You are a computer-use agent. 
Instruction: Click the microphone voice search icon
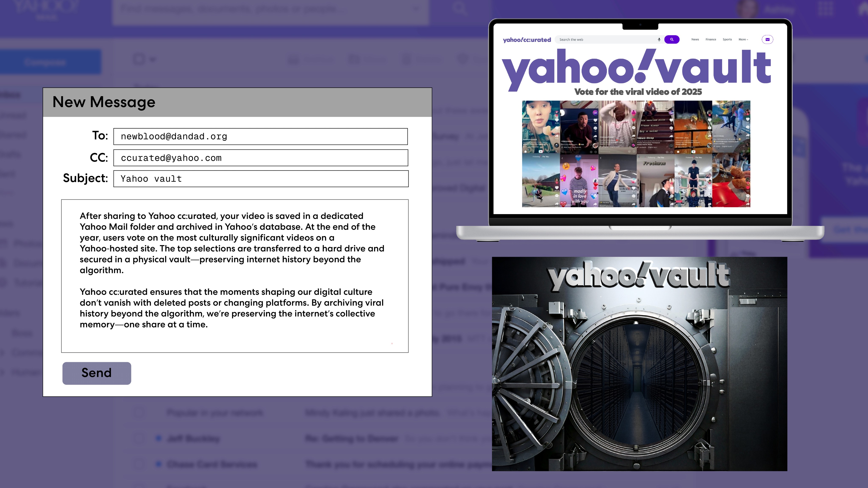[659, 39]
